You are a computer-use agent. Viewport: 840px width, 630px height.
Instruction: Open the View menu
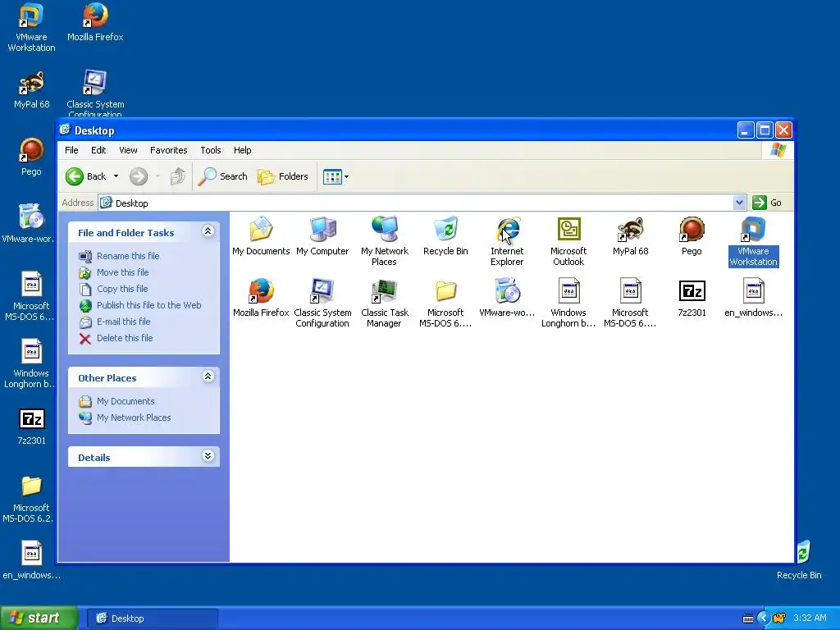point(128,150)
